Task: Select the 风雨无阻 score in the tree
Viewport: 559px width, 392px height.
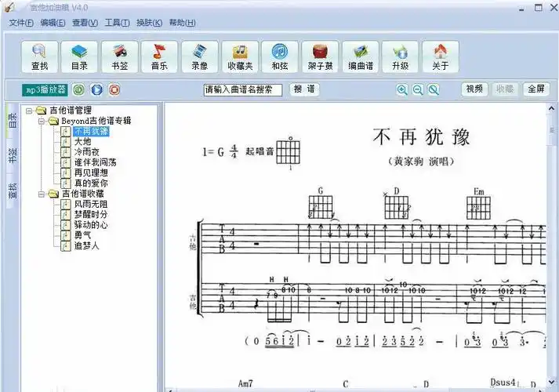Action: point(91,204)
